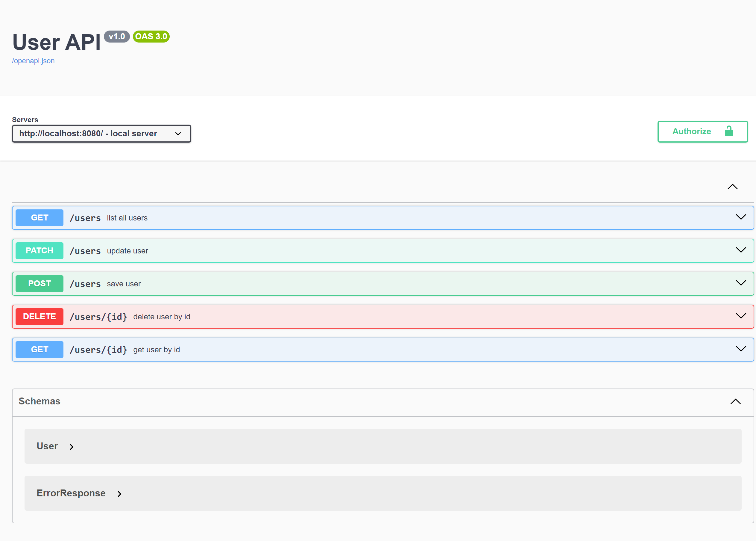Click the /users path of the PATCH operation
The image size is (756, 541).
point(85,251)
